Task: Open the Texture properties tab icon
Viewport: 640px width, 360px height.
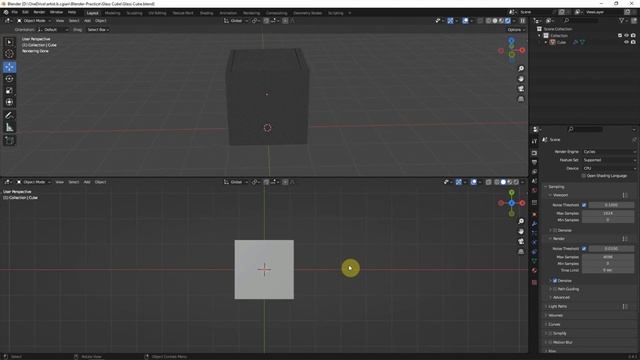Action: [534, 282]
